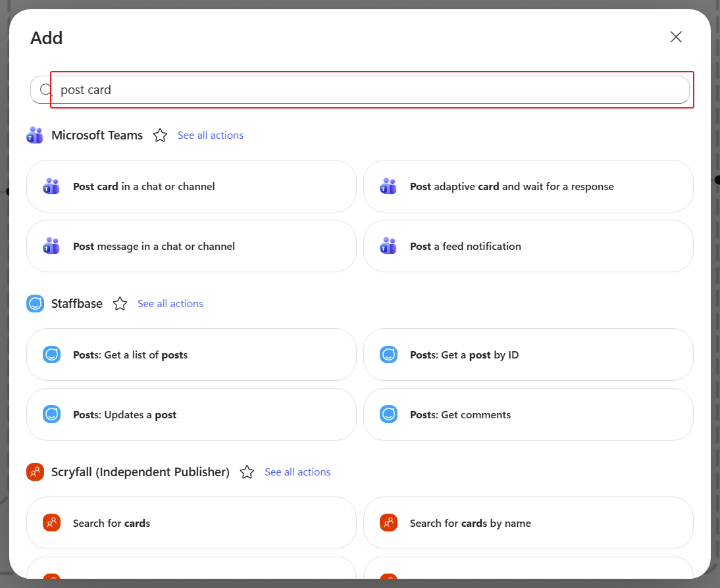Viewport: 720px width, 588px height.
Task: Choose Post a feed notification action
Action: coord(528,246)
